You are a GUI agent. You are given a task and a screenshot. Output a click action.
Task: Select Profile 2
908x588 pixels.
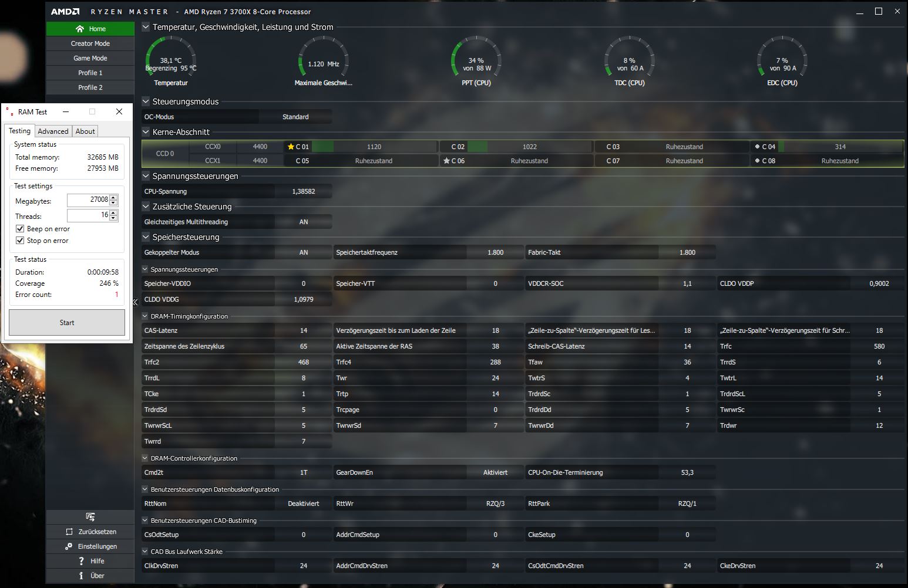pyautogui.click(x=90, y=87)
